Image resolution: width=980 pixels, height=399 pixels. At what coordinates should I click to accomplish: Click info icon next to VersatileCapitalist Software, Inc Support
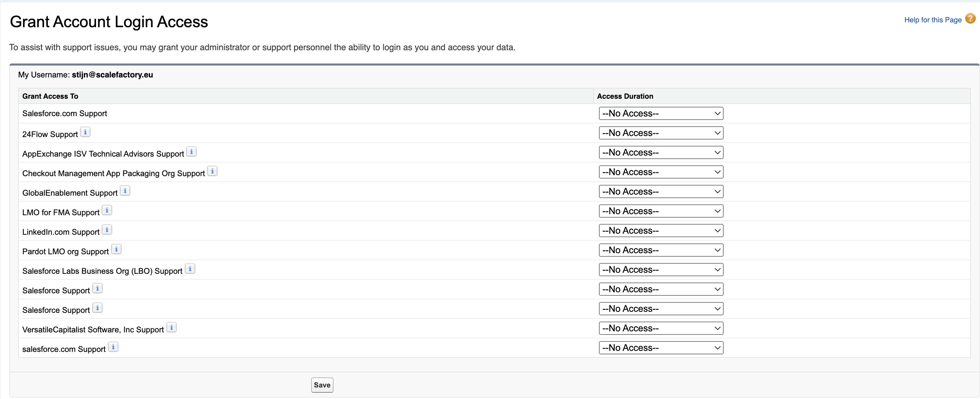point(171,328)
